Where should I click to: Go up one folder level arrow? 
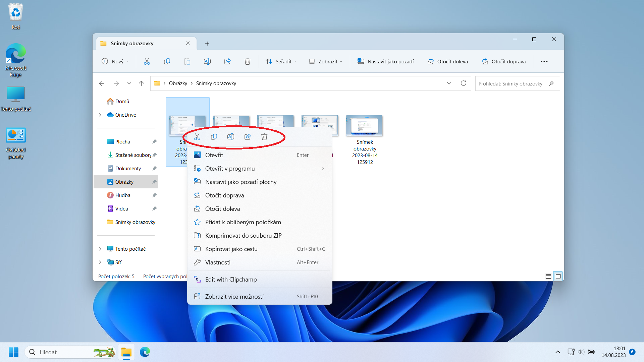pos(141,83)
